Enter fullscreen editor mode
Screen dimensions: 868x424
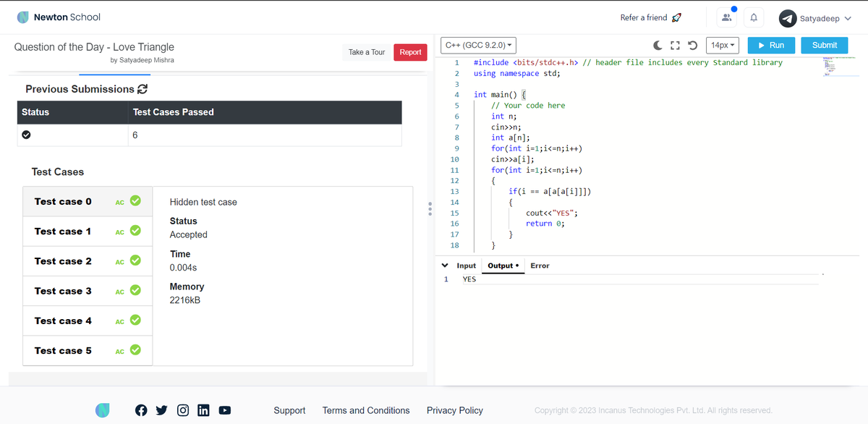pyautogui.click(x=675, y=45)
